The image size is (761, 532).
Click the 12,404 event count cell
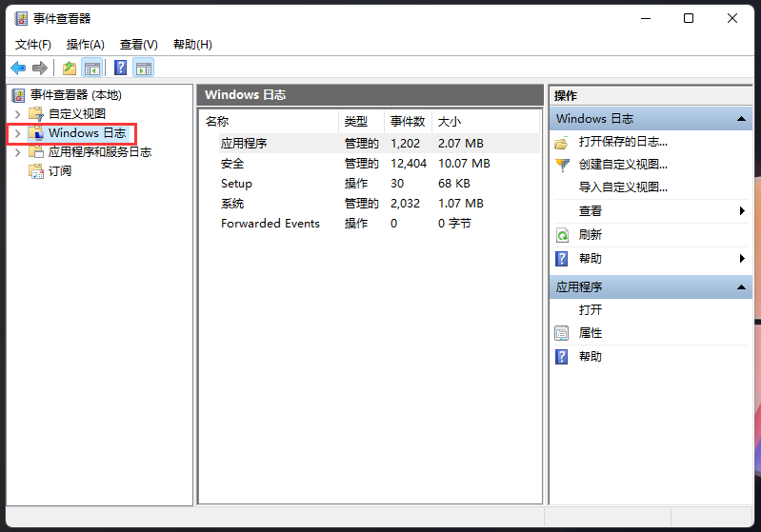pyautogui.click(x=409, y=164)
